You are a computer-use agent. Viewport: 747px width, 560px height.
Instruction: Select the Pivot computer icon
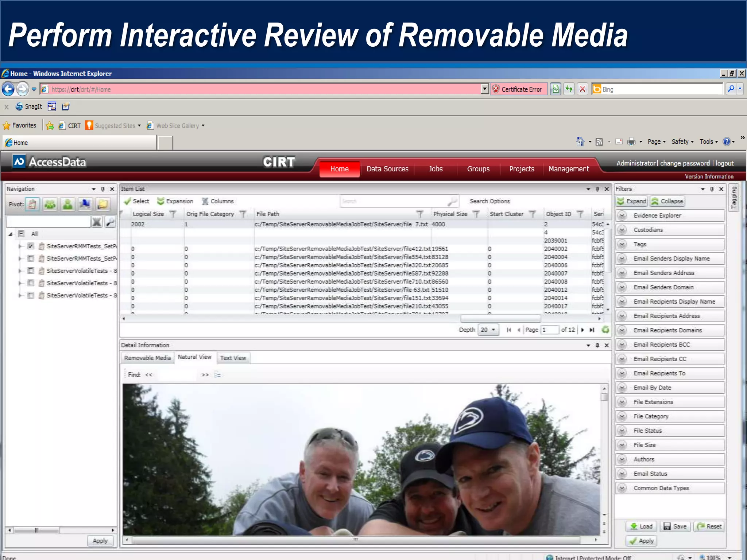point(85,204)
